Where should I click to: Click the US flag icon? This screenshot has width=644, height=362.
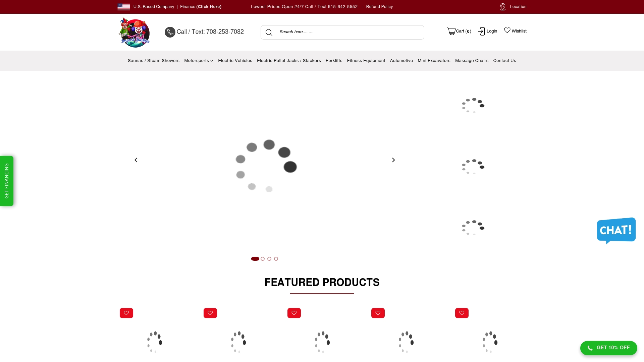pos(123,7)
